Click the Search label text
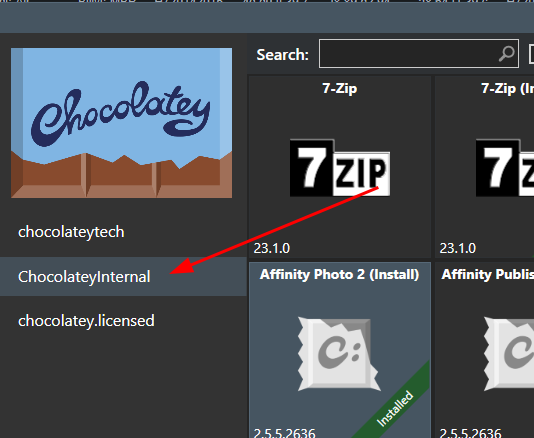534x438 pixels. click(x=282, y=54)
